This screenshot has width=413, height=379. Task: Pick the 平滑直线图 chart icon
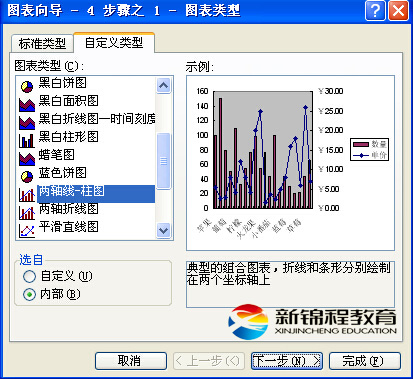pos(27,230)
